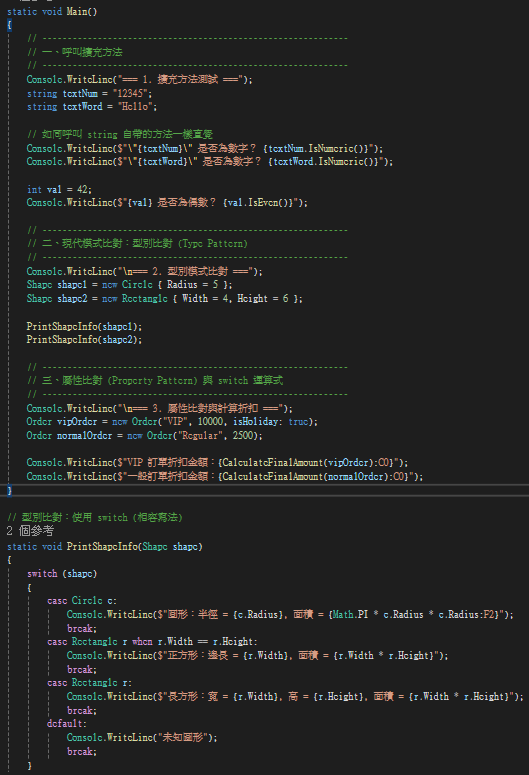
Task: Click the comment "二、現代模式比對:型別比對 (Type Pattern)"
Action: click(137, 244)
